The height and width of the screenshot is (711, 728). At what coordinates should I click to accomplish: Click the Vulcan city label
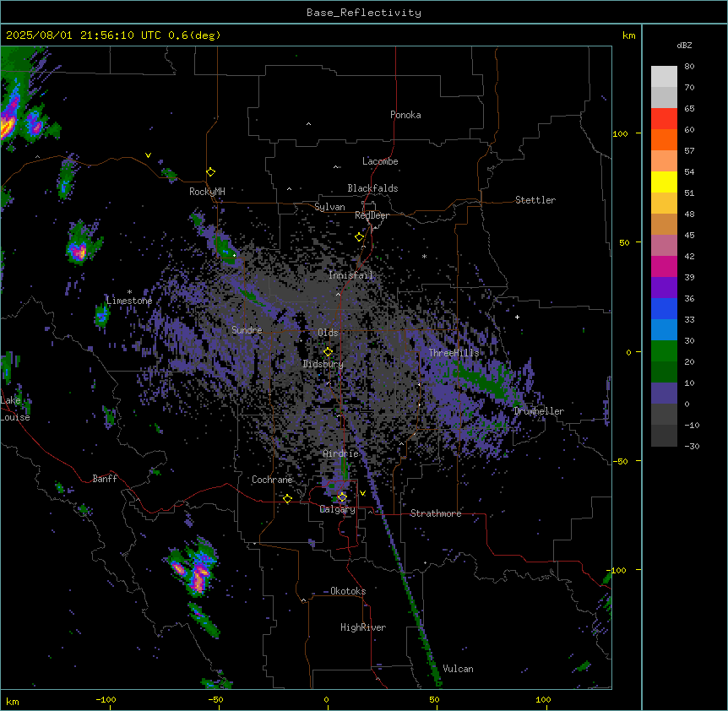[x=458, y=669]
